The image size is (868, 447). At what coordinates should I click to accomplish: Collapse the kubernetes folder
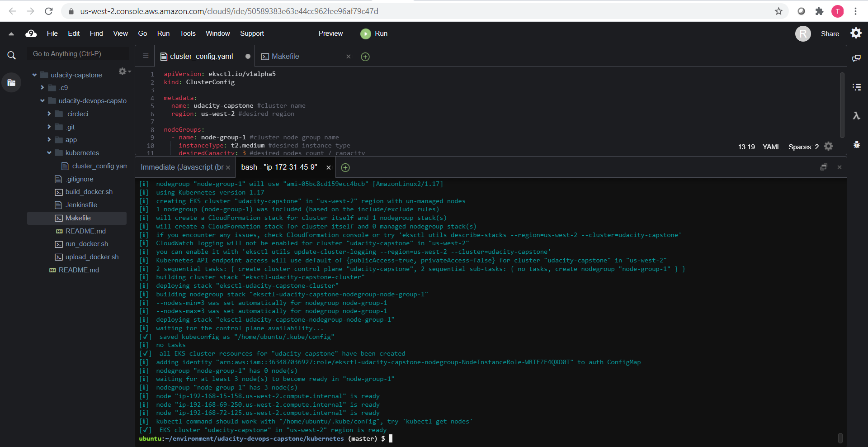tap(49, 153)
